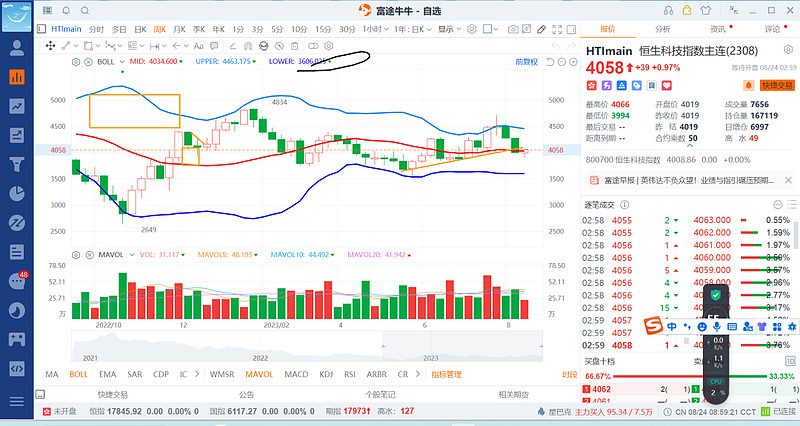Select the move crosshair drawing tool
Viewport: 800px width, 426px height.
50,46
